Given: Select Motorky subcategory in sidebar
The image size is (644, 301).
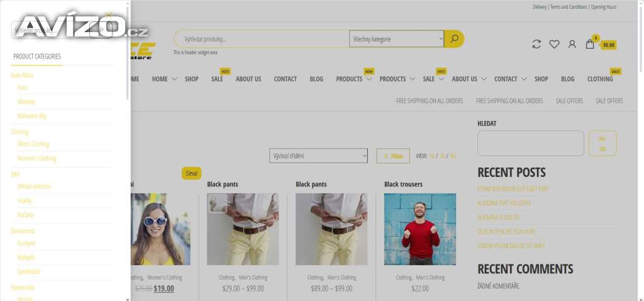Looking at the screenshot, I should [x=26, y=101].
